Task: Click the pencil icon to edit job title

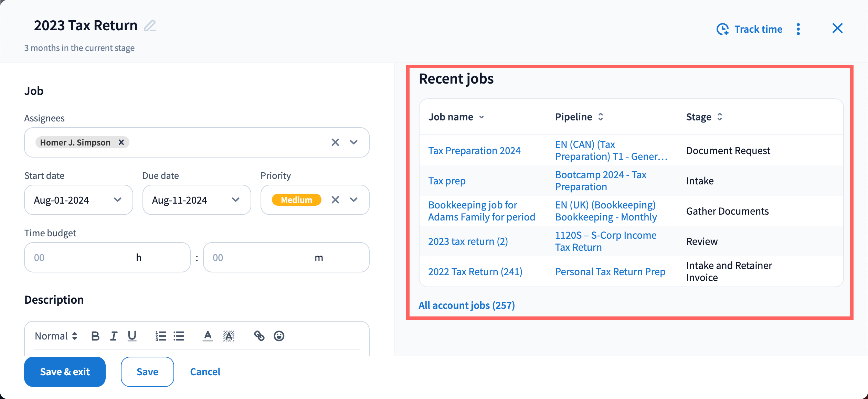Action: pyautogui.click(x=150, y=26)
